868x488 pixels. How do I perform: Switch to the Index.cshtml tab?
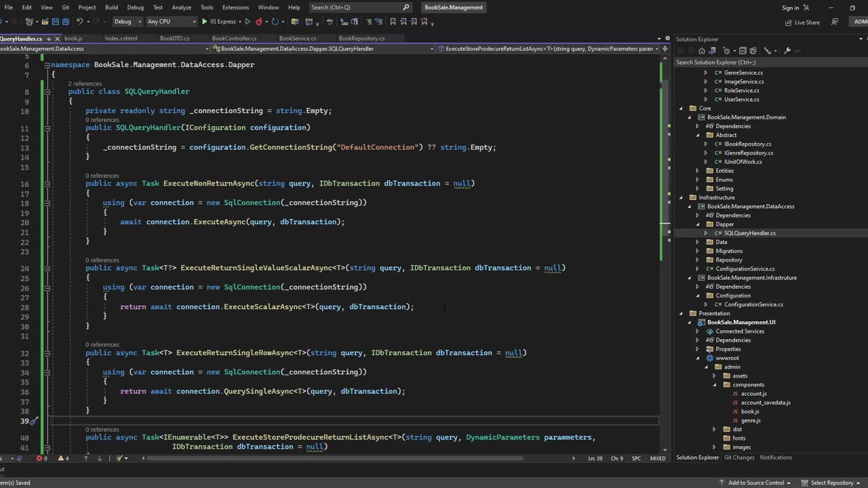pyautogui.click(x=121, y=39)
